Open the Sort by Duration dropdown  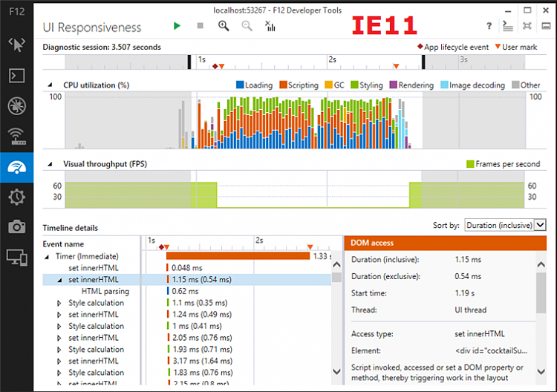(x=505, y=225)
